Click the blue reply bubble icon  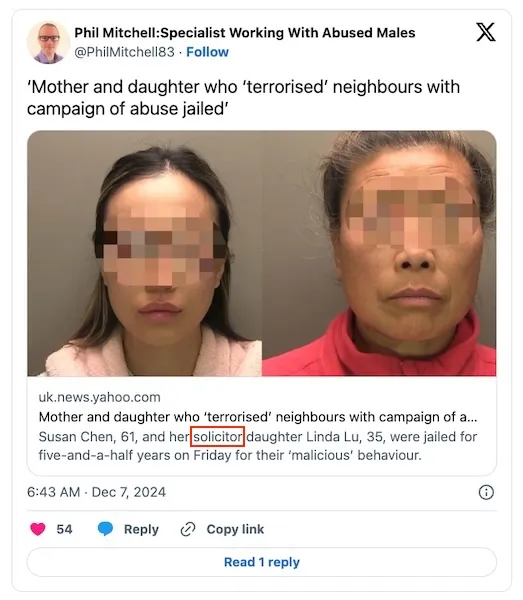(x=105, y=529)
